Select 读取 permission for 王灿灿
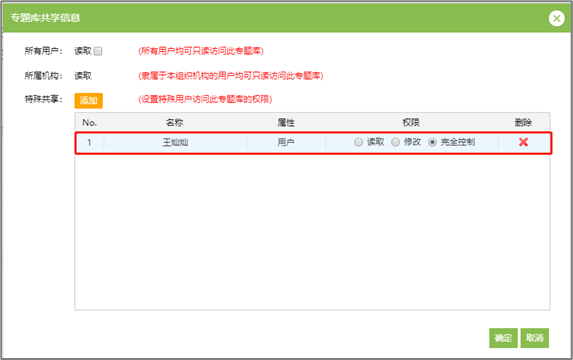 tap(358, 142)
